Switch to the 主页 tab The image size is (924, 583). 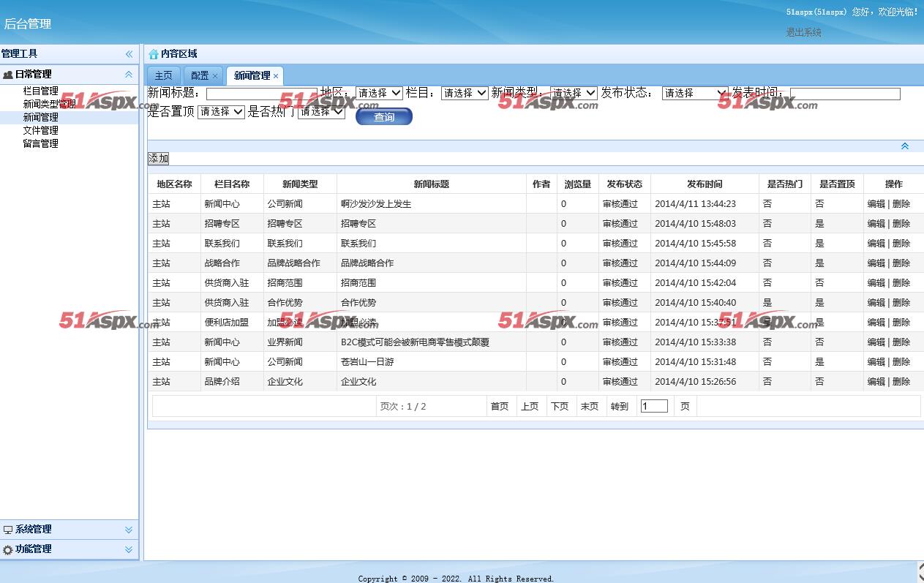pos(163,76)
